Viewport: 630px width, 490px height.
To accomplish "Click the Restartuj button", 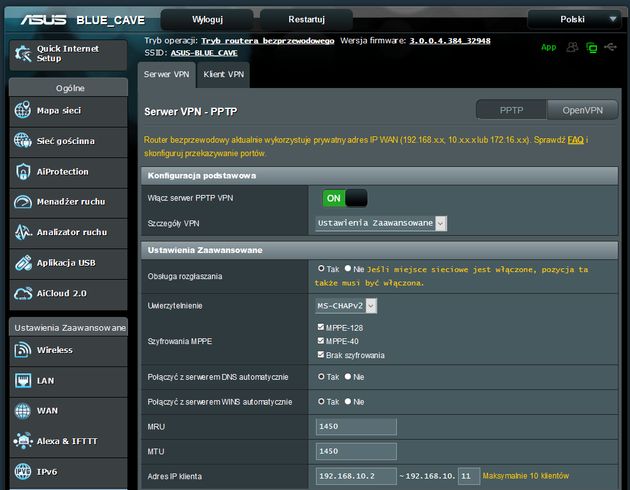I will tap(307, 19).
